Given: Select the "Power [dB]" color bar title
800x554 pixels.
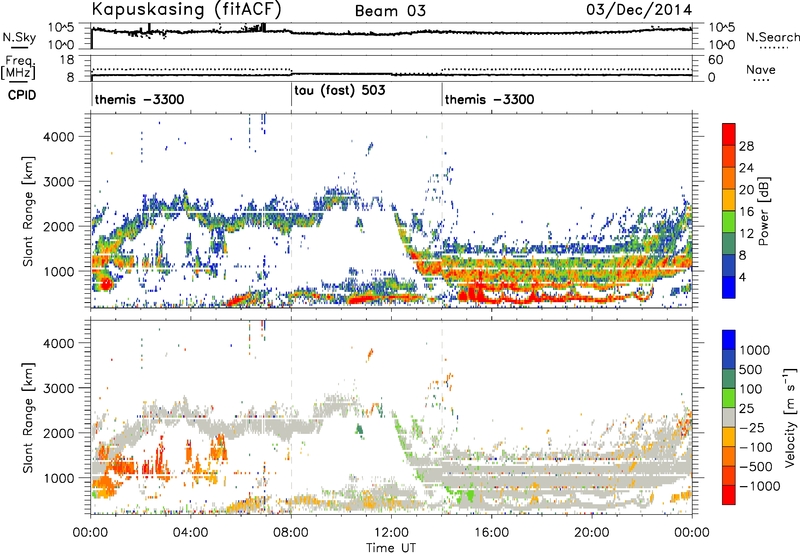Looking at the screenshot, I should tap(763, 211).
